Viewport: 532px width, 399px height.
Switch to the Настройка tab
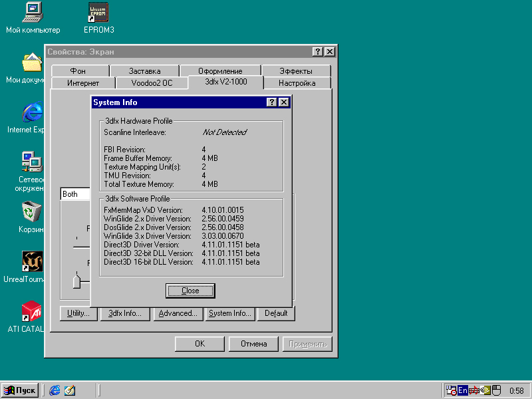pos(297,83)
